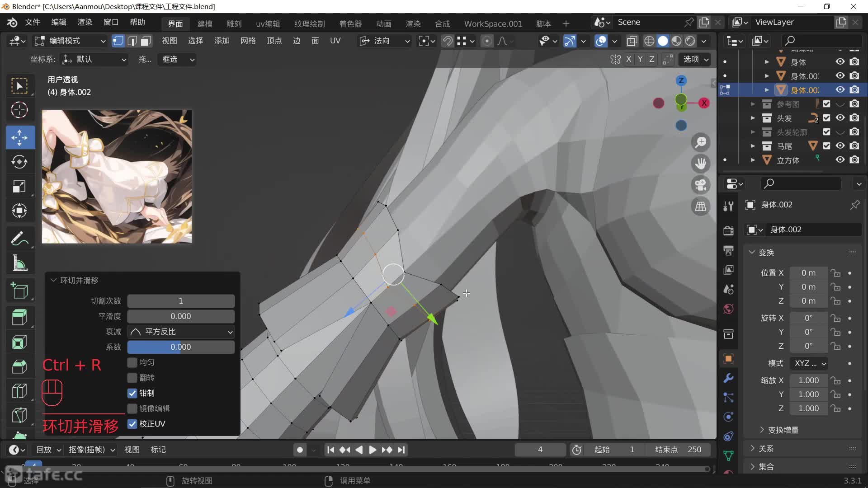Select the Measure tool
This screenshot has width=868, height=488.
pos(19,263)
